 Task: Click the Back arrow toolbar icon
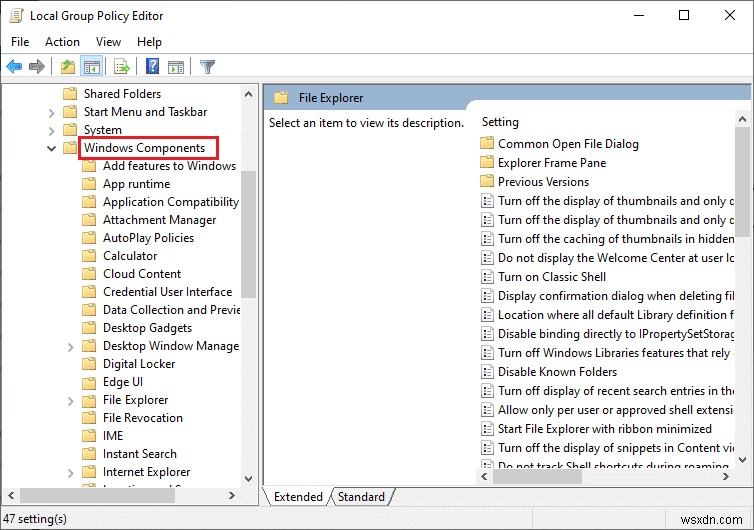(14, 66)
